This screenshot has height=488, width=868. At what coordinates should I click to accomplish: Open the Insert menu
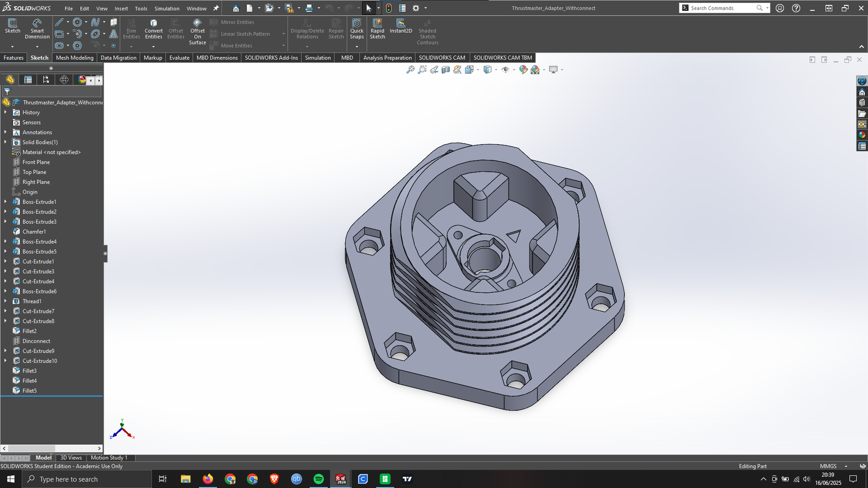pos(121,8)
